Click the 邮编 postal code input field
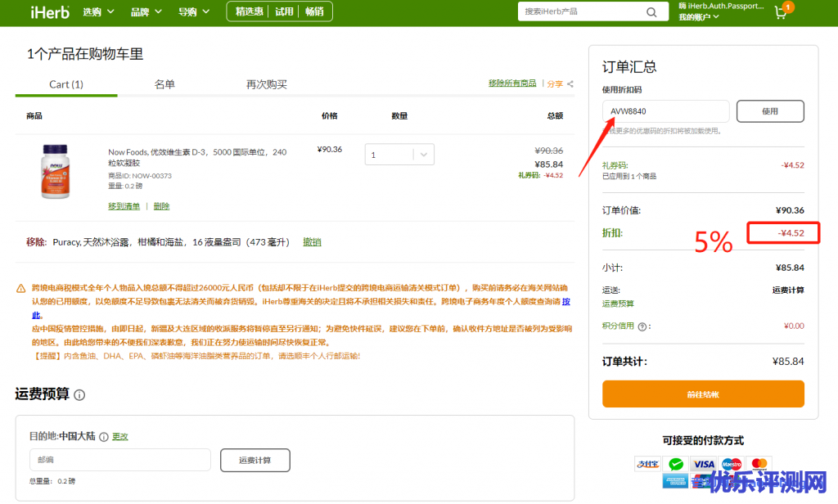 pyautogui.click(x=119, y=460)
